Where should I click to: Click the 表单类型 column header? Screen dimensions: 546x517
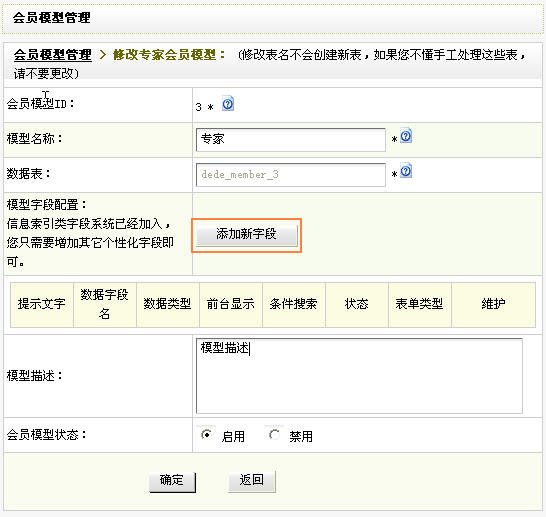tap(420, 305)
